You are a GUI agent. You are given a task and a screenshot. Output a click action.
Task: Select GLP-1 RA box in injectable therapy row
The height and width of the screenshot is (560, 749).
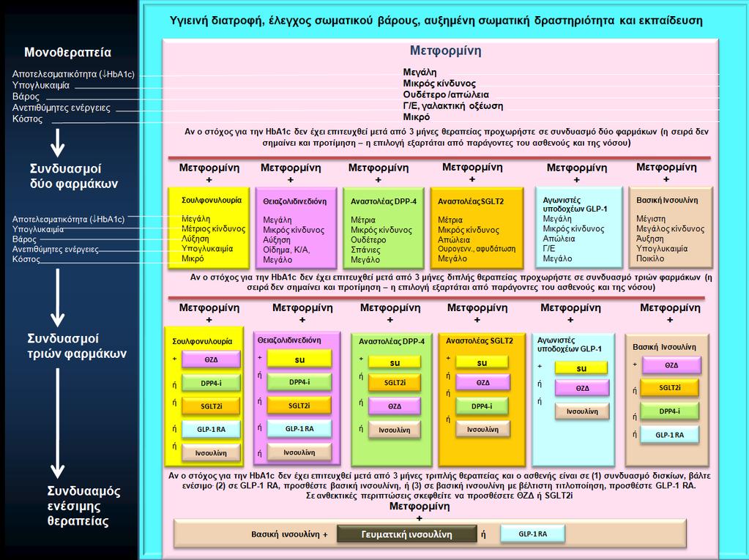pyautogui.click(x=532, y=534)
